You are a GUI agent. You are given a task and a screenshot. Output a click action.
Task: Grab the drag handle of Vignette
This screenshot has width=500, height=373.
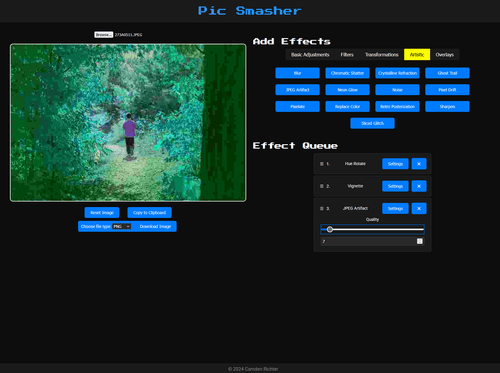(x=322, y=186)
